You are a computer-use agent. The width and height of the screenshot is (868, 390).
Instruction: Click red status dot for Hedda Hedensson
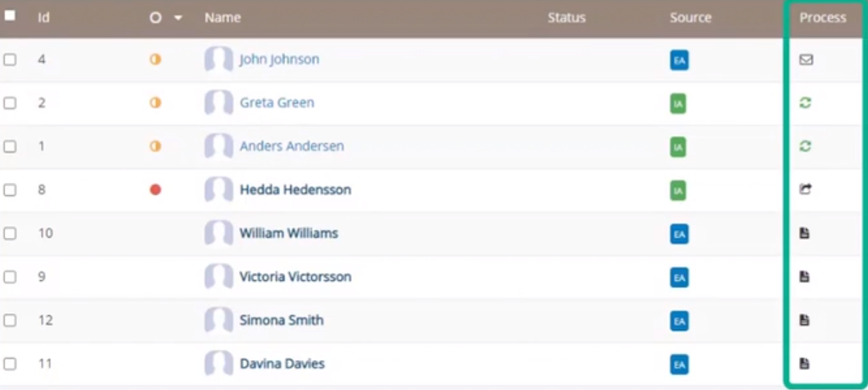click(156, 190)
